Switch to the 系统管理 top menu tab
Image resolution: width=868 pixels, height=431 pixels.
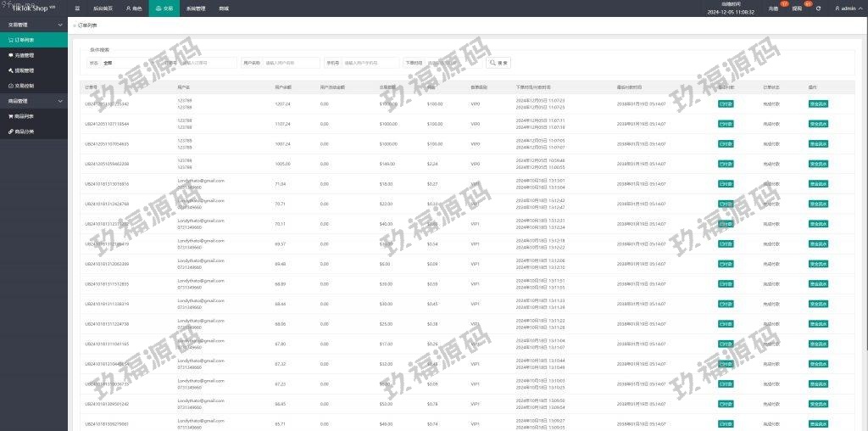[195, 8]
